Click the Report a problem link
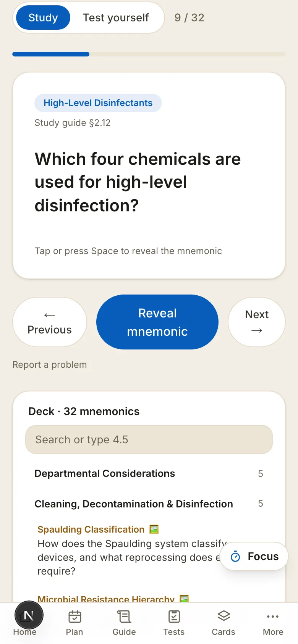 pos(50,365)
